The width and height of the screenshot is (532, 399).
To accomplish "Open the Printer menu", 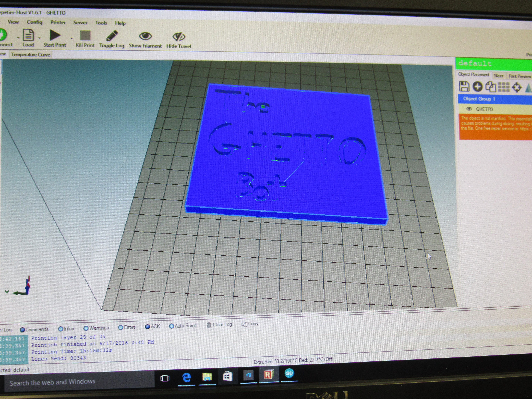I will (58, 22).
